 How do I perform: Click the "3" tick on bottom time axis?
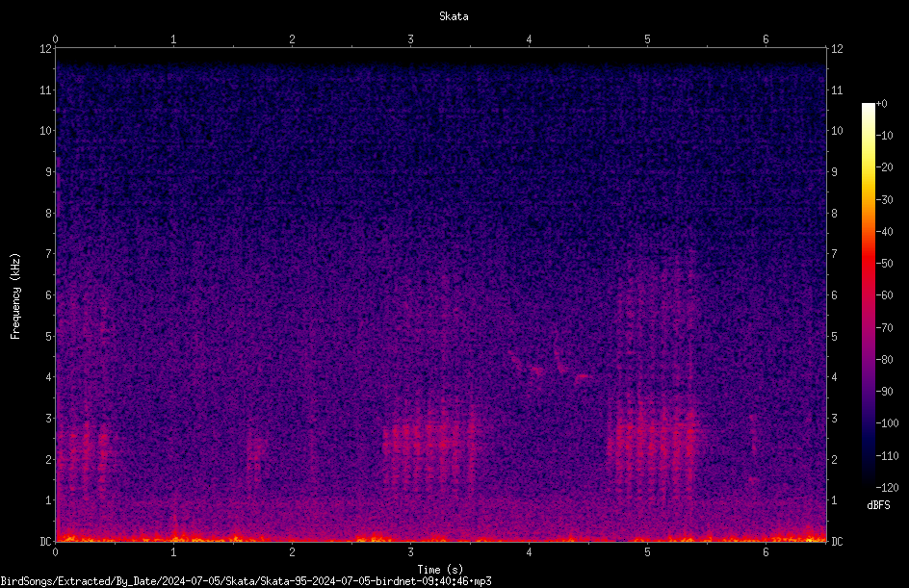[410, 552]
